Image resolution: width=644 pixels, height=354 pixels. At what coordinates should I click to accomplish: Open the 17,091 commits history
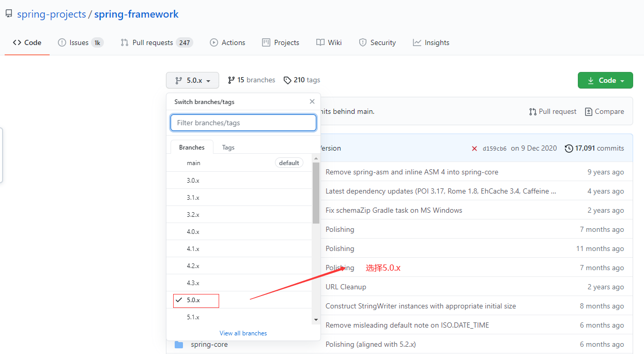594,148
